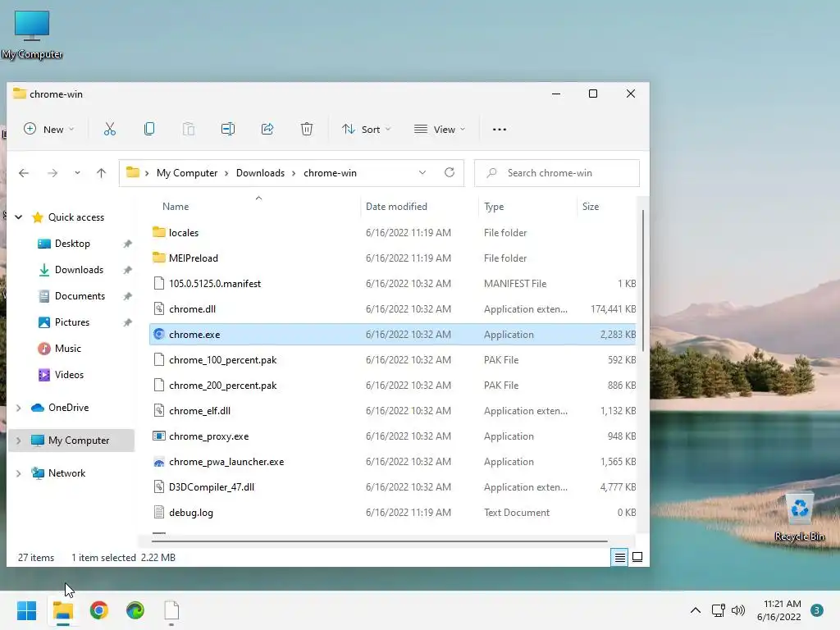The height and width of the screenshot is (630, 840).
Task: Sort by Date modified column header
Action: [x=396, y=206]
